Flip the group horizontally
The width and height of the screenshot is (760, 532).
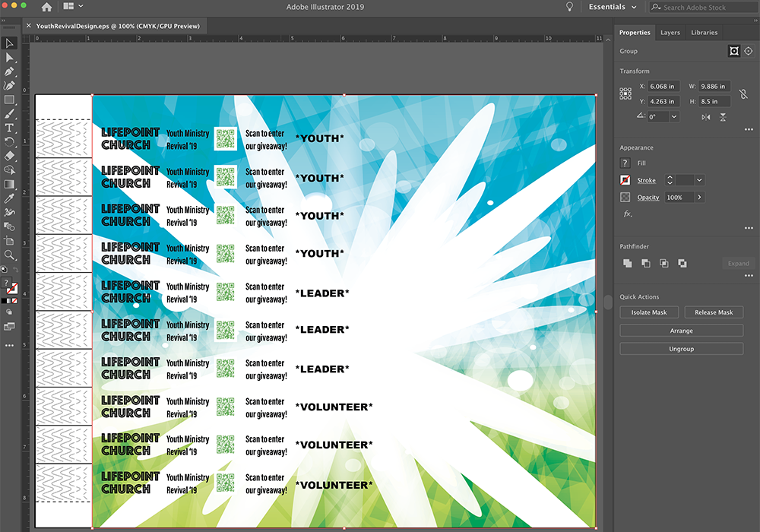(x=706, y=117)
